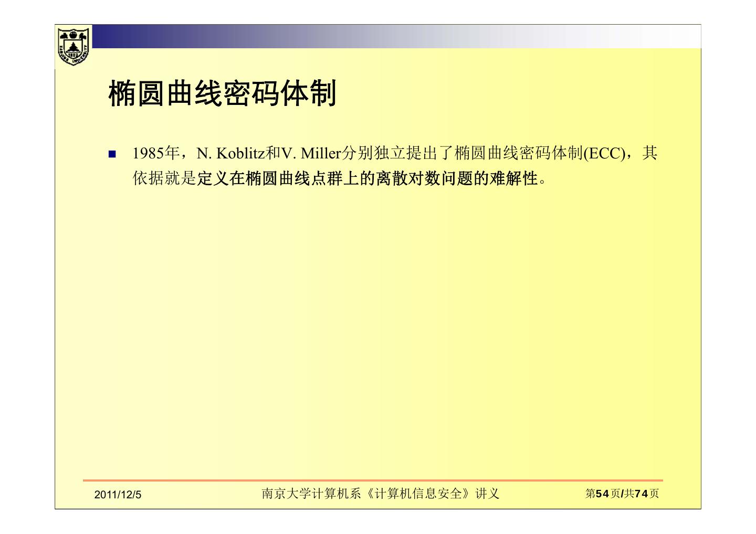Viewport: 756px width, 534px height.
Task: Select the slide title 椭圆曲线密码体制
Action: tap(222, 94)
